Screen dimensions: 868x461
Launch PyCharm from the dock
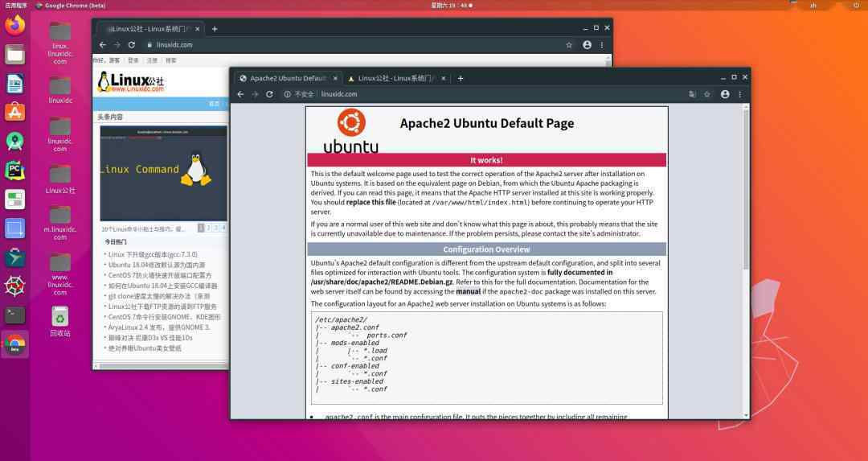coord(15,170)
